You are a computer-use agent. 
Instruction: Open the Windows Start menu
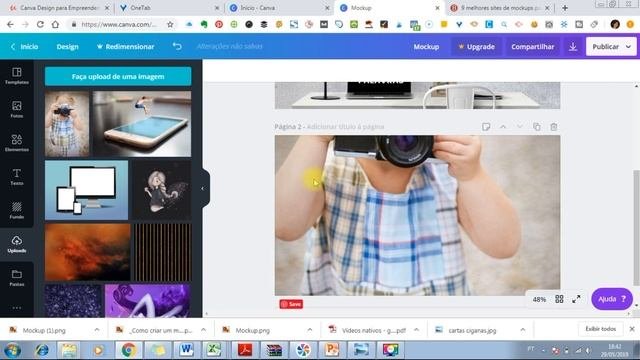pyautogui.click(x=12, y=350)
